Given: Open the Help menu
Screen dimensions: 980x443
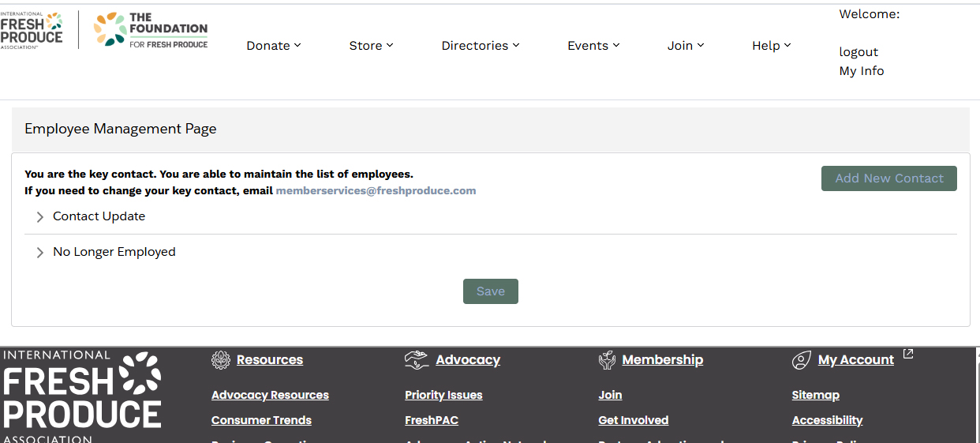Looking at the screenshot, I should tap(771, 46).
